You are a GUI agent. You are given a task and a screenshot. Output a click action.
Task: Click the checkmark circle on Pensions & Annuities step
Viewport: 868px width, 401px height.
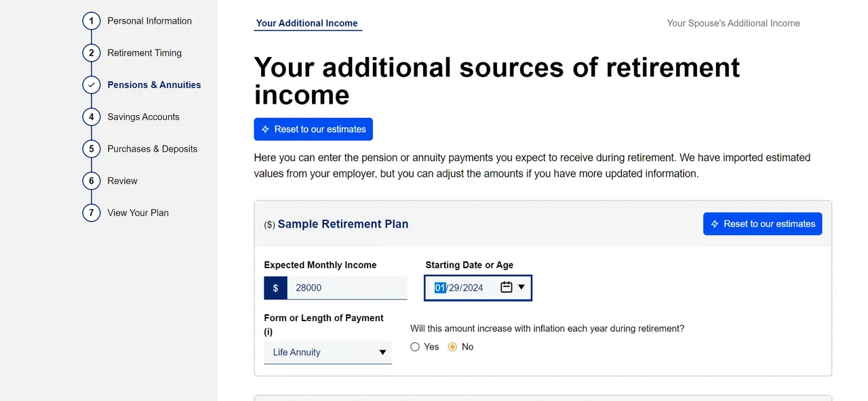[x=91, y=85]
